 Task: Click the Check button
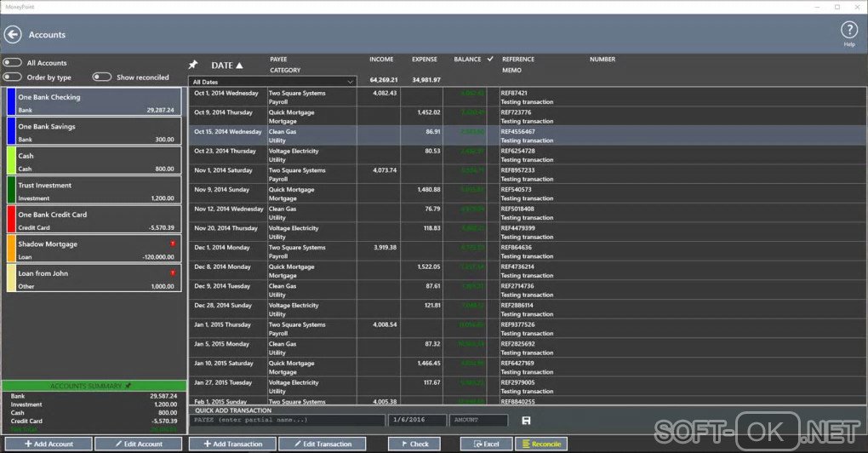[x=414, y=444]
